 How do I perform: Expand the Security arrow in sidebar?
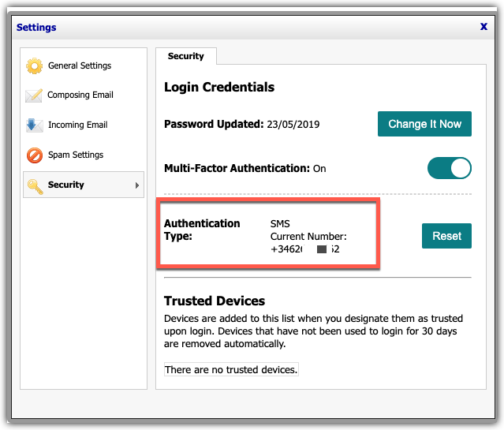point(137,185)
